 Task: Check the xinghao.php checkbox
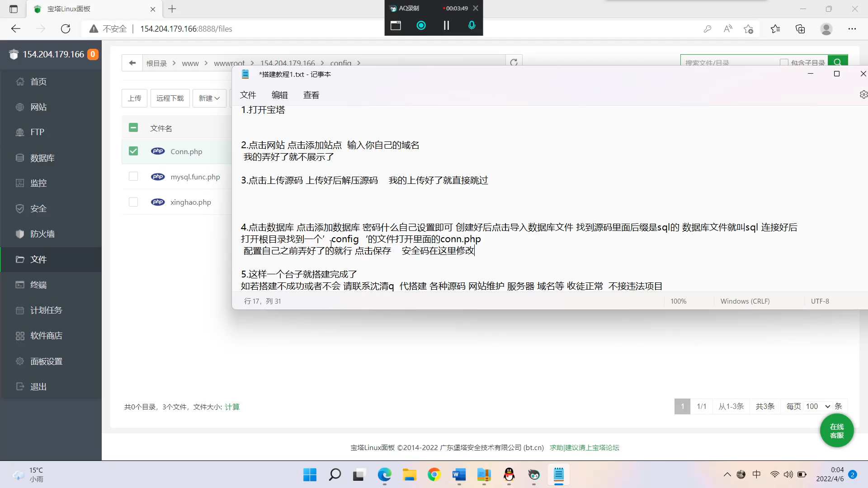click(133, 202)
